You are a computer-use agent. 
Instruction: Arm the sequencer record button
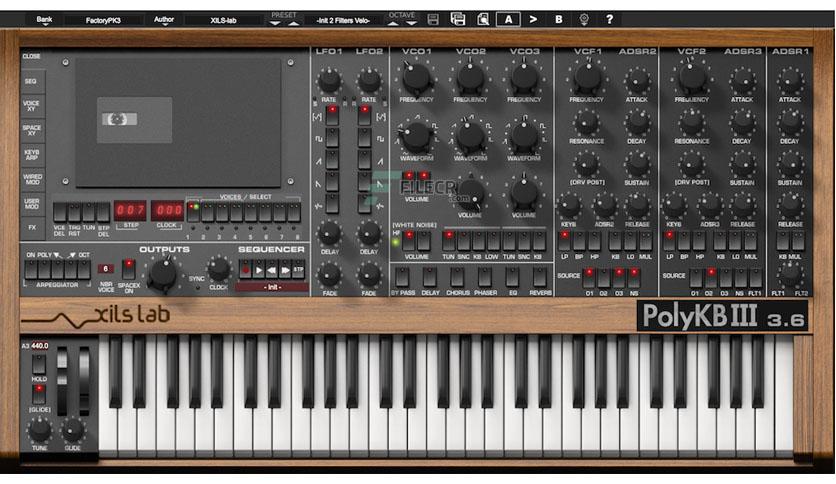tap(245, 270)
